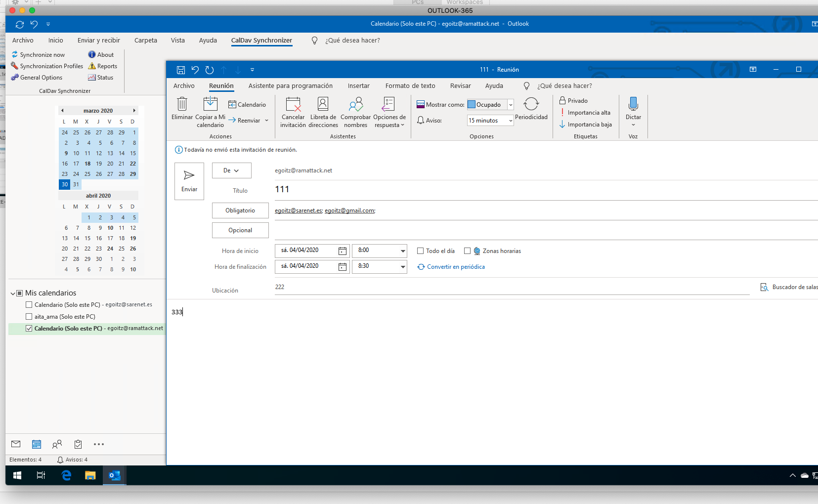Viewport: 818px width, 504px height.
Task: Mark the meeting as Privado
Action: pos(573,100)
